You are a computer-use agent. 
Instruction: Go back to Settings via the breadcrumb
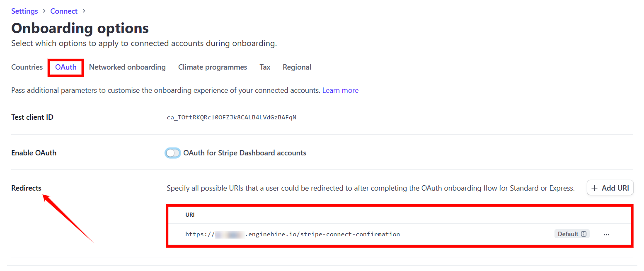point(24,11)
